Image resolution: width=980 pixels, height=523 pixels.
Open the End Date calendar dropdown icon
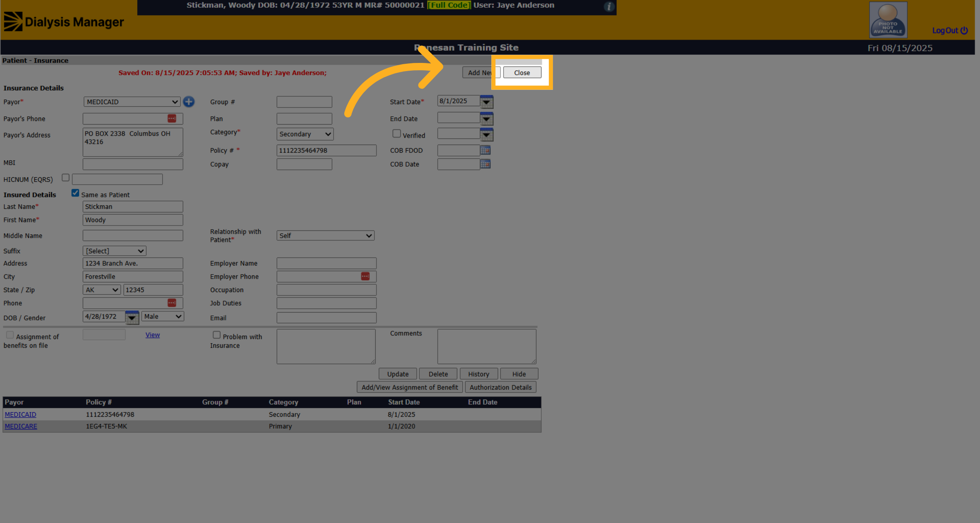(x=486, y=119)
